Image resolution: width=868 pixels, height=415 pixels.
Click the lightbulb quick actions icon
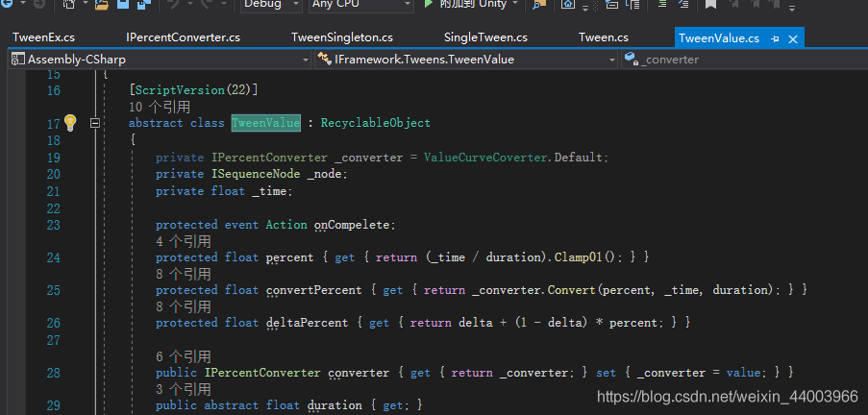click(x=70, y=123)
